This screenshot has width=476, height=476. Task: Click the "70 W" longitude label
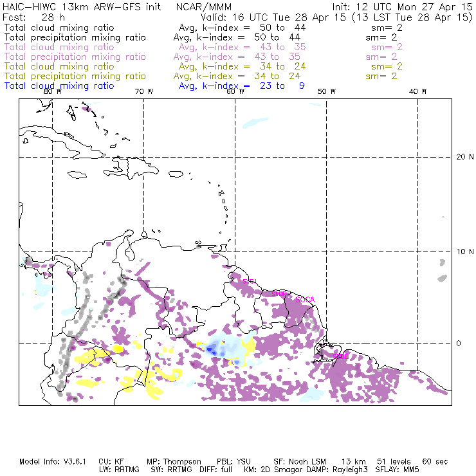[x=144, y=92]
